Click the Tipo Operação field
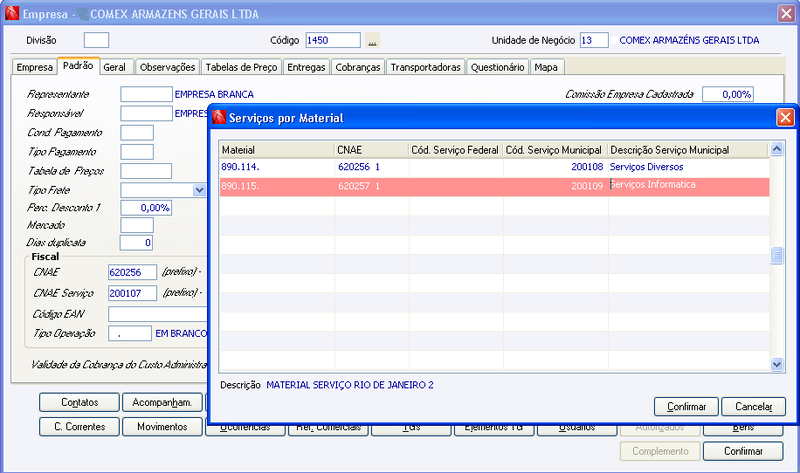 (130, 333)
